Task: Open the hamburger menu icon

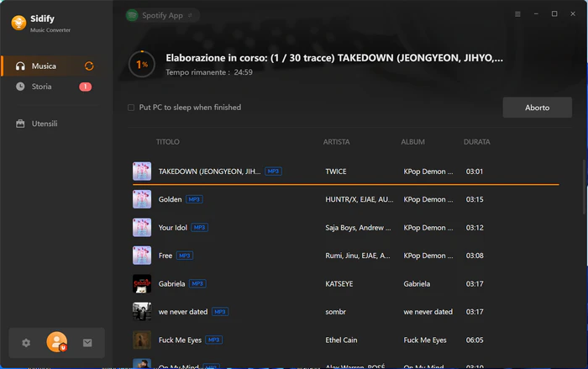Action: click(x=517, y=14)
